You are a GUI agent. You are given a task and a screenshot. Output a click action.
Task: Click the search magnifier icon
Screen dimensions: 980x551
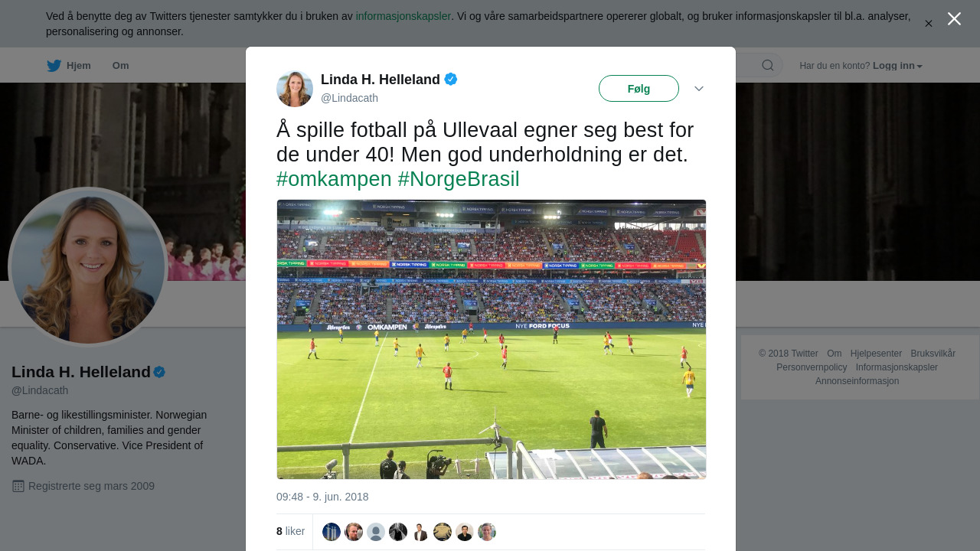pos(767,66)
